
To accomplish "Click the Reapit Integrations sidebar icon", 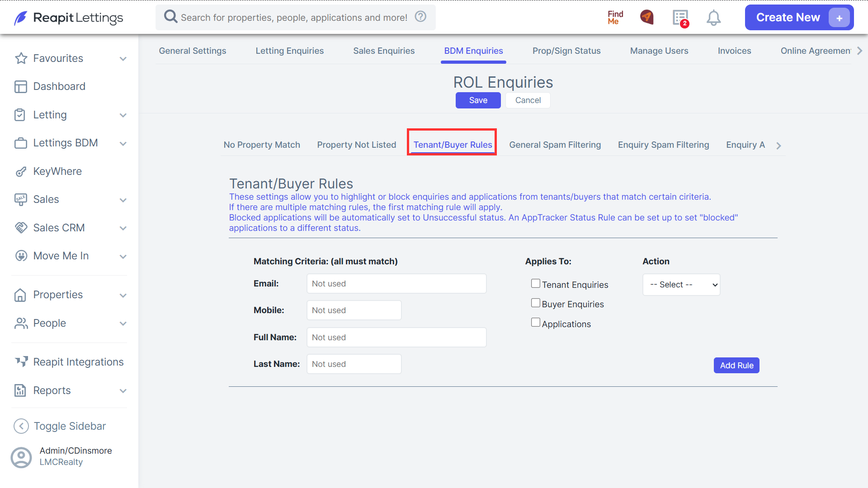I will click(21, 361).
